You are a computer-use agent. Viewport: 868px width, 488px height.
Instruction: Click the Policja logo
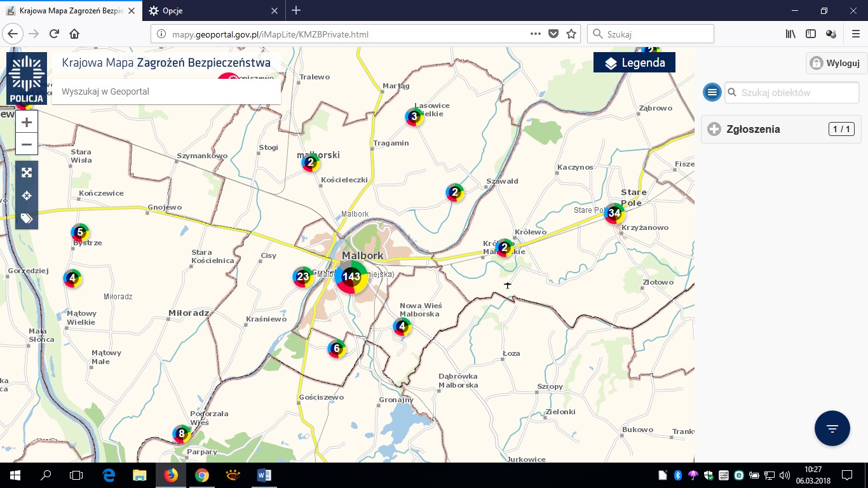click(x=27, y=79)
